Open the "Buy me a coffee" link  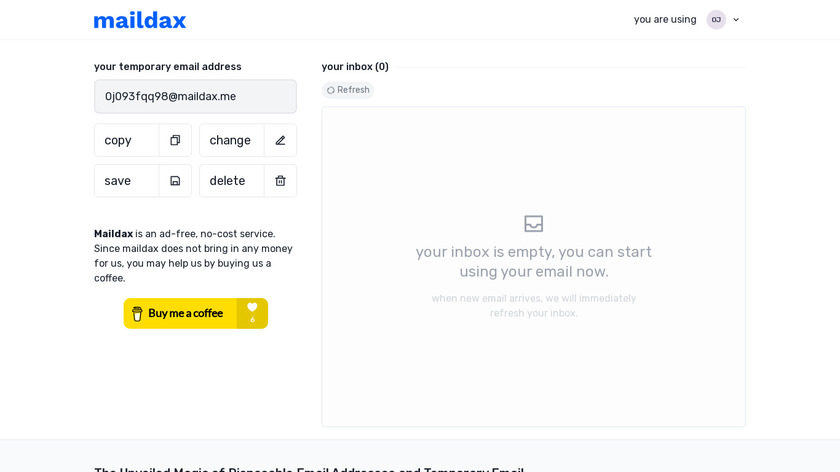(x=185, y=313)
